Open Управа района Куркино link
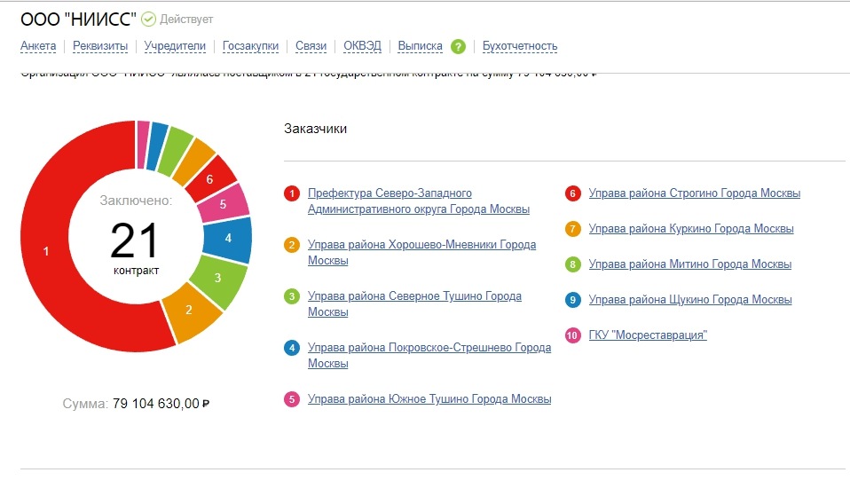Viewport: 850px width, 504px height. point(691,229)
